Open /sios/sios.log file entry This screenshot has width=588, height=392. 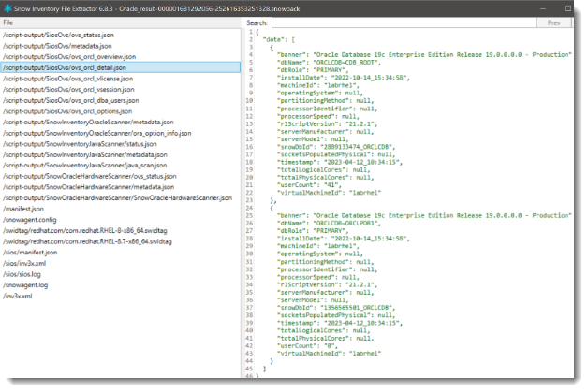click(x=22, y=273)
